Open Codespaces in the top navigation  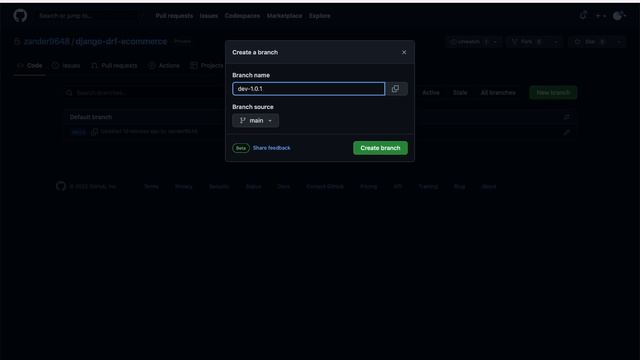click(x=242, y=16)
